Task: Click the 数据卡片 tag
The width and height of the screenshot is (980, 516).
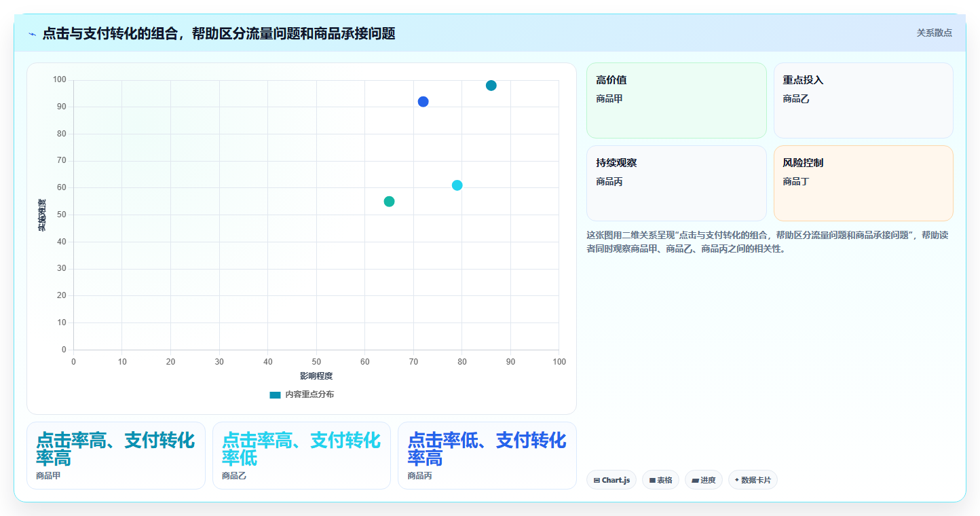Action: (753, 480)
